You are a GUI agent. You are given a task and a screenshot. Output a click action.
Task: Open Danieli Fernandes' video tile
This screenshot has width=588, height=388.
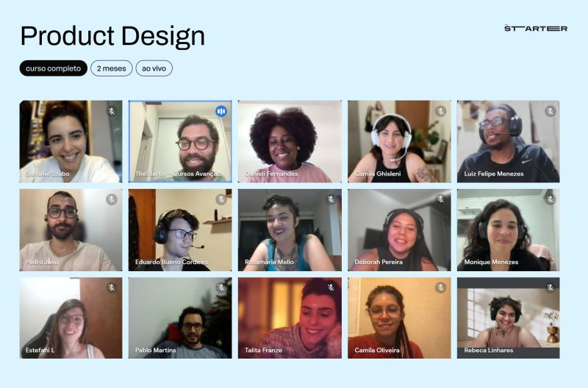pyautogui.click(x=290, y=141)
